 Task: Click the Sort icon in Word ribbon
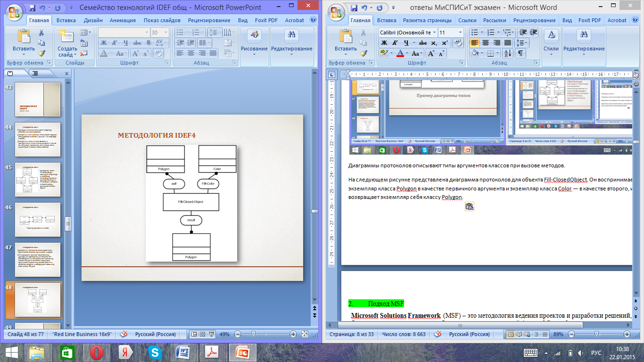click(508, 53)
